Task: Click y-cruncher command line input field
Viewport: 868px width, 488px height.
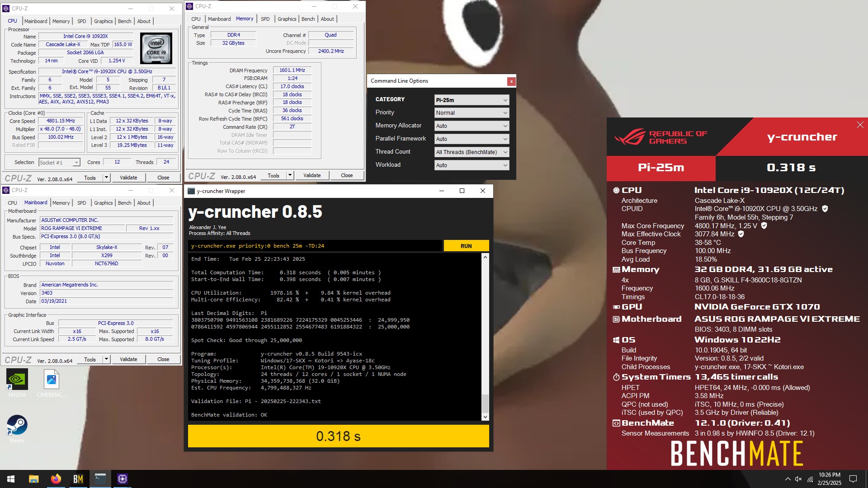Action: (315, 246)
